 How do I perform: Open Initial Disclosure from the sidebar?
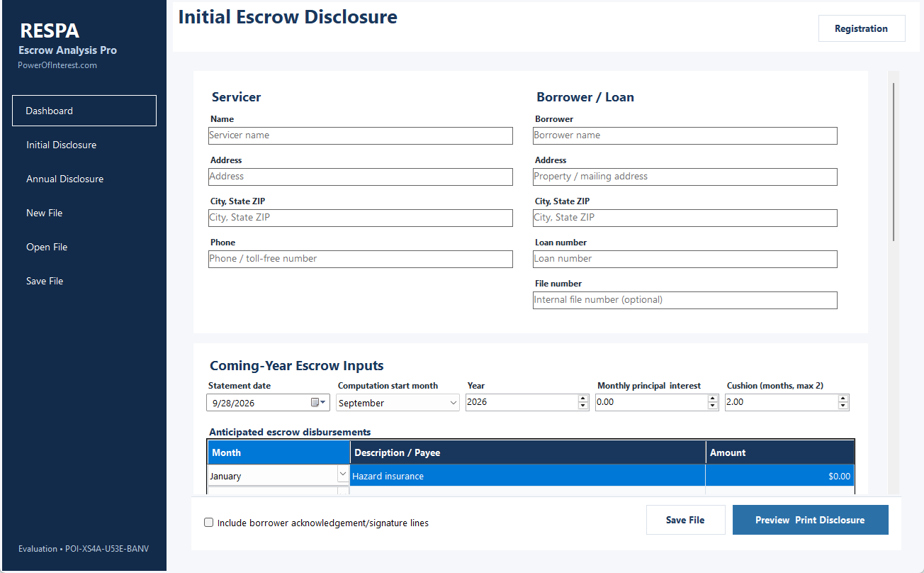tap(84, 145)
